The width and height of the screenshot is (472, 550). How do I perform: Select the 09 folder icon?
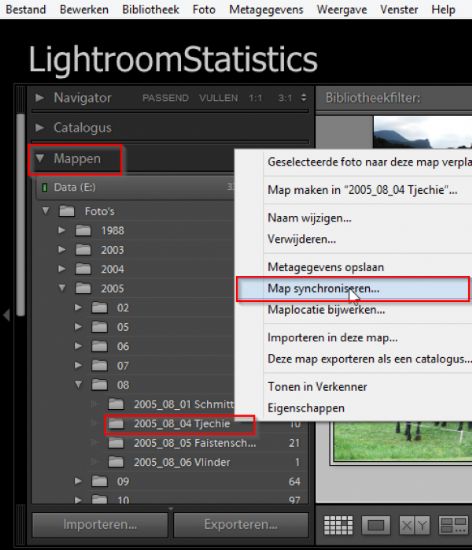99,481
